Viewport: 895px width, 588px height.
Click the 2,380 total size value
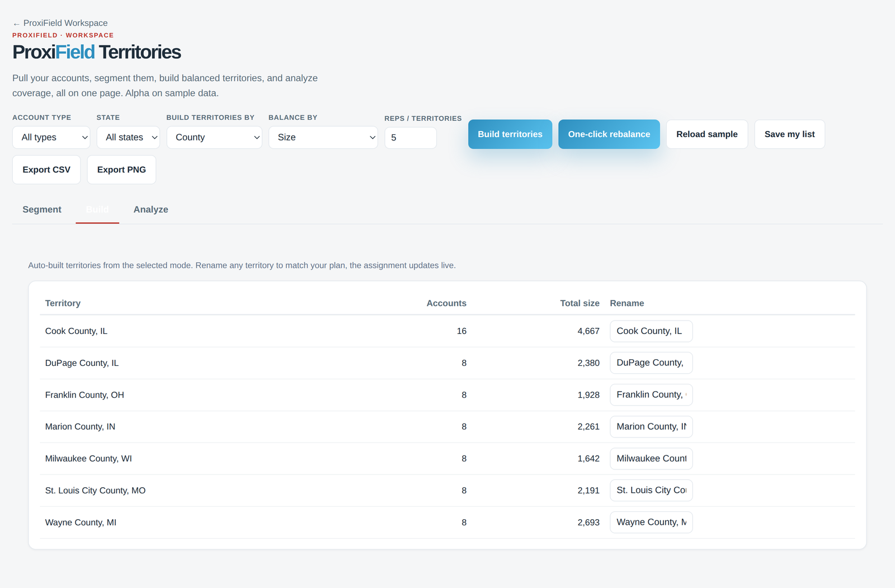point(588,363)
